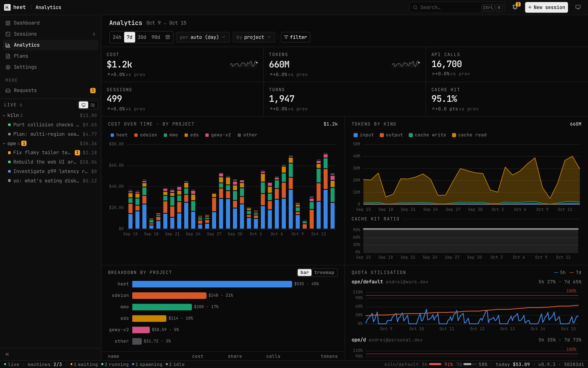Open custom date range calendar icon
588x368 pixels.
tap(168, 37)
